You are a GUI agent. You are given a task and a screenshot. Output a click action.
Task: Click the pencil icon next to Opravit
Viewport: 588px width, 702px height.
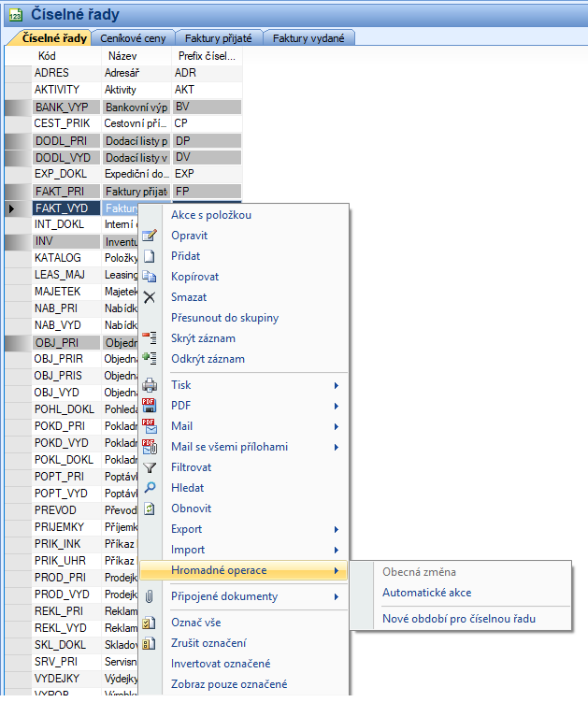click(149, 236)
